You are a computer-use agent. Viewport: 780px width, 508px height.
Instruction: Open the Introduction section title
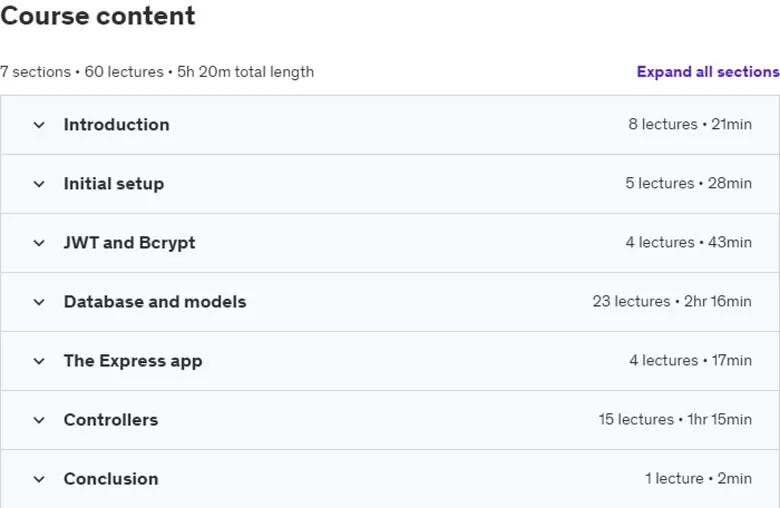point(116,124)
